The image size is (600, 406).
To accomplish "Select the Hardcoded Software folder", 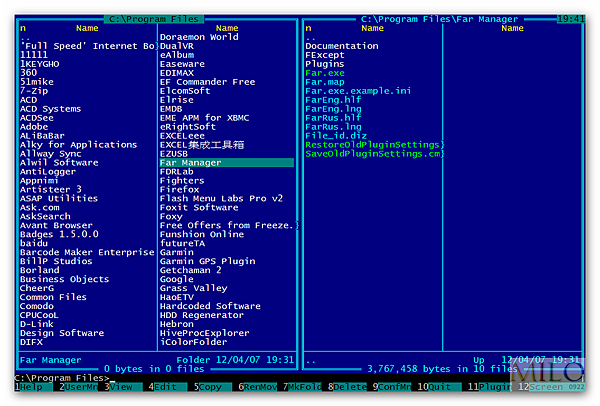I will (210, 306).
